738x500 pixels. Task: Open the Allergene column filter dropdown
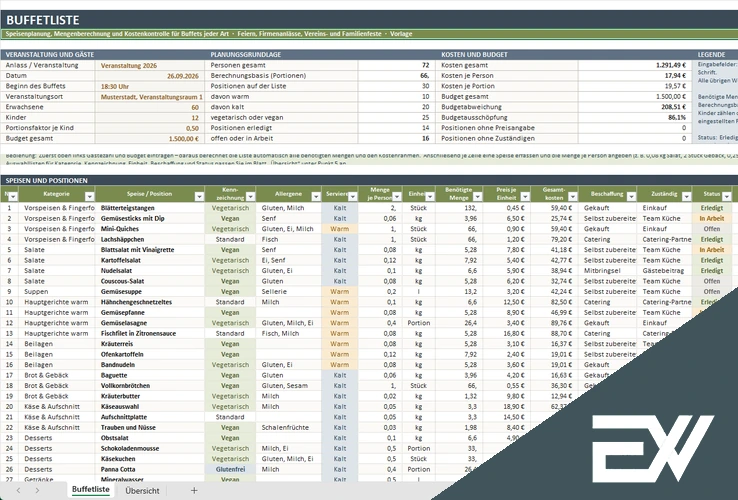tap(316, 197)
